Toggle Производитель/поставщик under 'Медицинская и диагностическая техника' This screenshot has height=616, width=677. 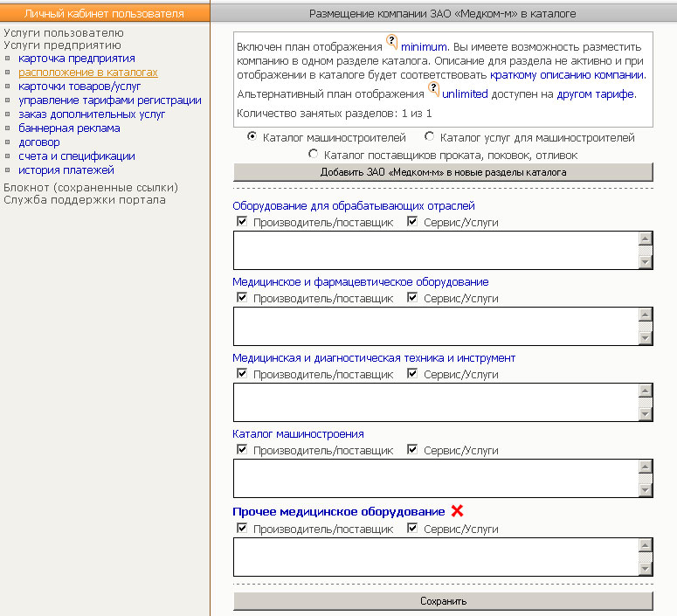pyautogui.click(x=242, y=374)
